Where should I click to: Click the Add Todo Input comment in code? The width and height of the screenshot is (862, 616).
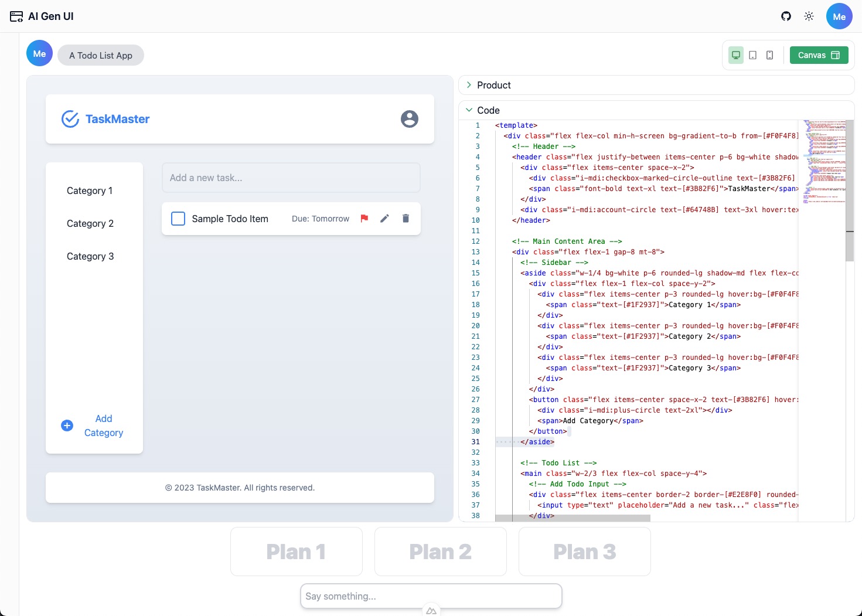(x=577, y=484)
